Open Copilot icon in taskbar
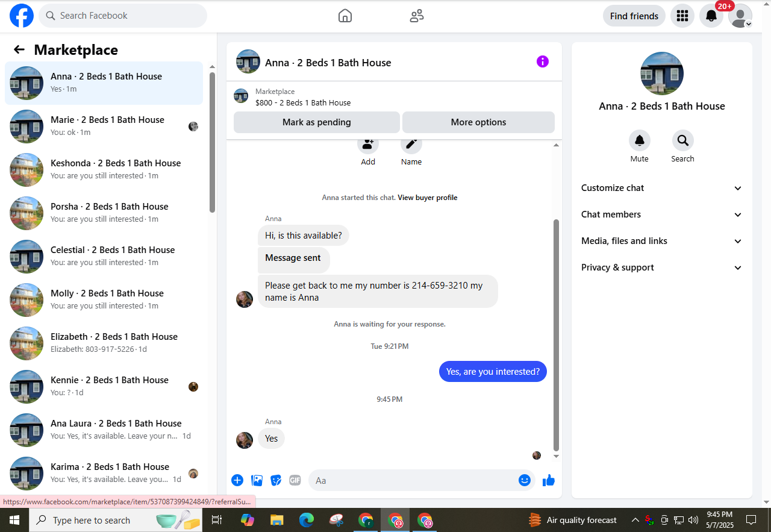The image size is (771, 532). (x=247, y=520)
